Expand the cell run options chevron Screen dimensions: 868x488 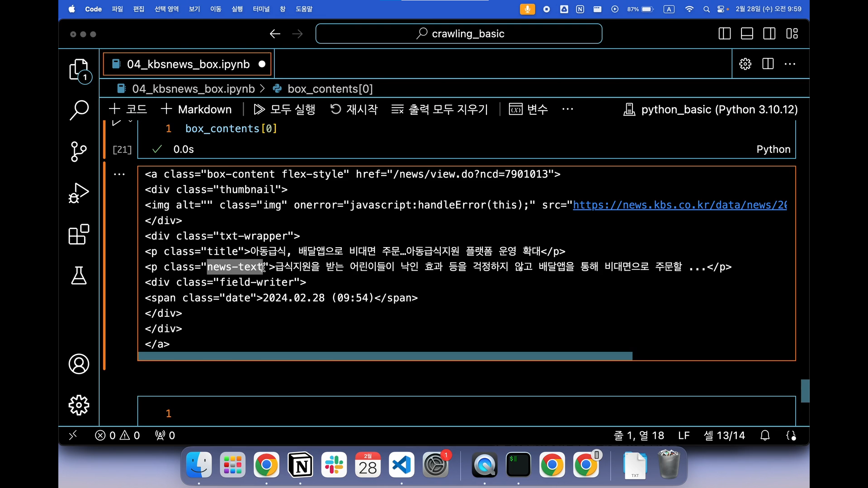pos(130,122)
